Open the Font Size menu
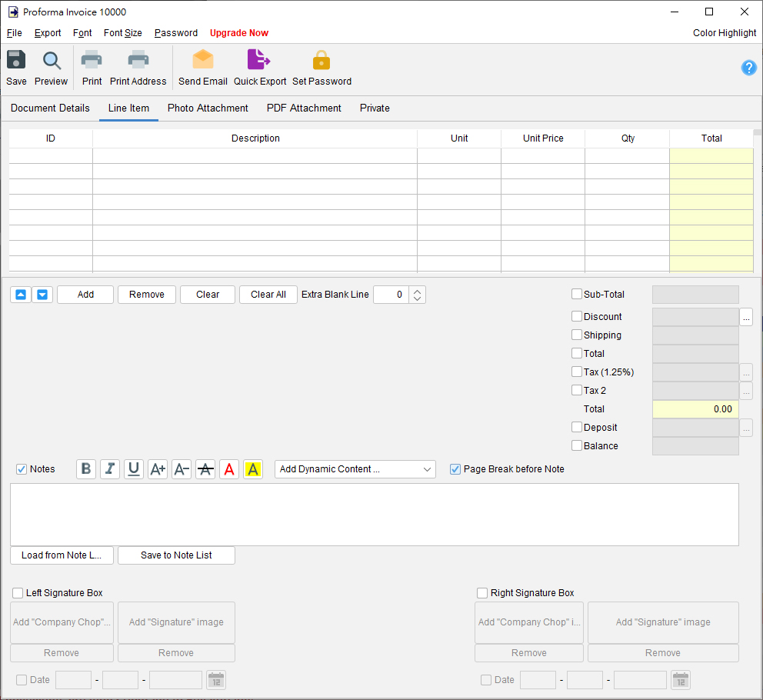 point(122,32)
